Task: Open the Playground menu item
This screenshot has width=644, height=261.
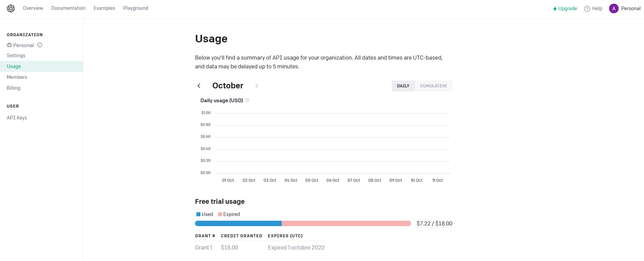Action: point(135,8)
